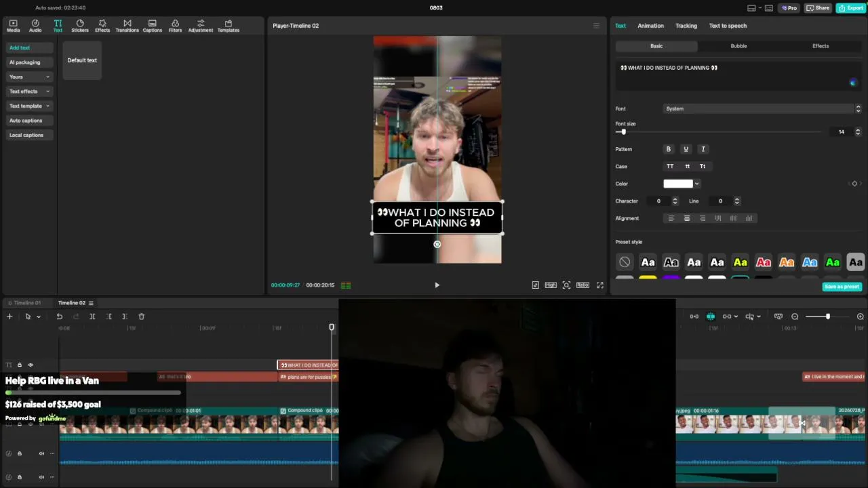The width and height of the screenshot is (868, 488).
Task: Zoom out the timeline with minus icon
Action: tap(795, 317)
